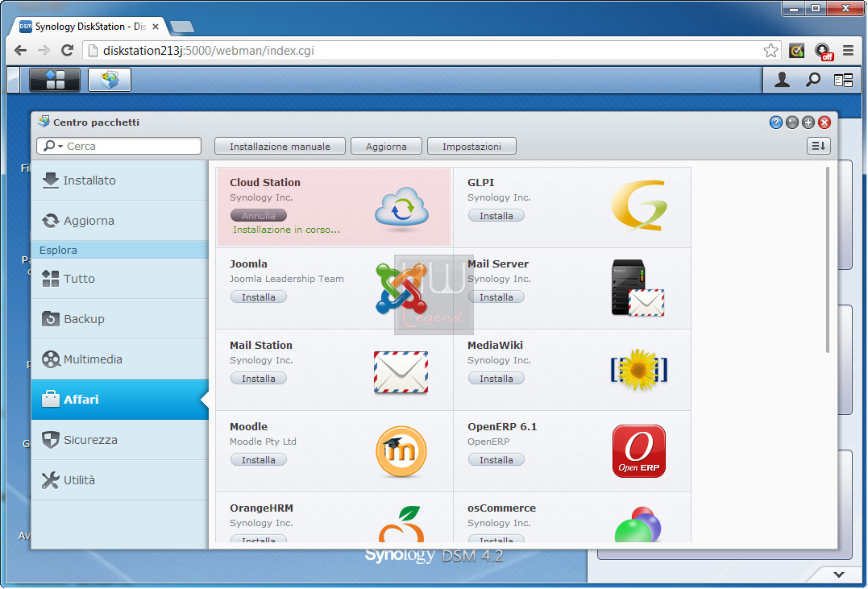Click the Installazione manuale button

coord(280,146)
